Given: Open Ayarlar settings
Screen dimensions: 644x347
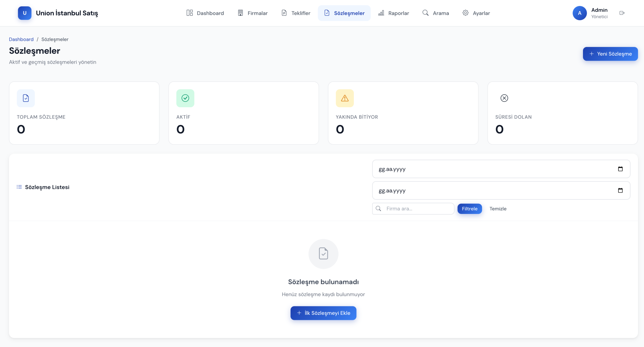Looking at the screenshot, I should 476,13.
